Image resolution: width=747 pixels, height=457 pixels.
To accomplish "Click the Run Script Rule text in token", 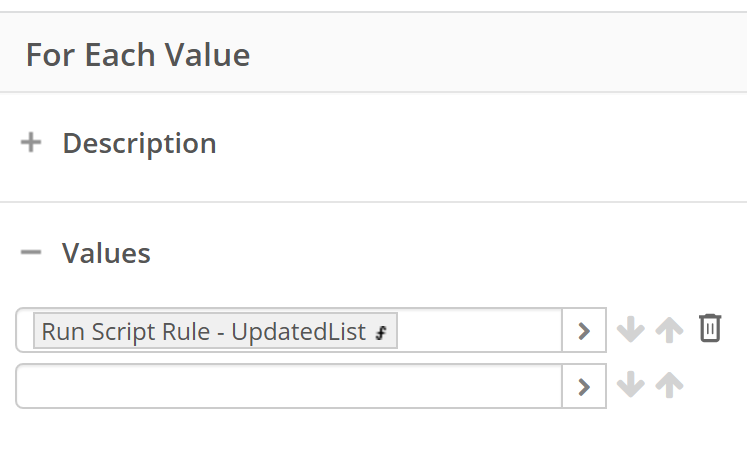I will [126, 332].
